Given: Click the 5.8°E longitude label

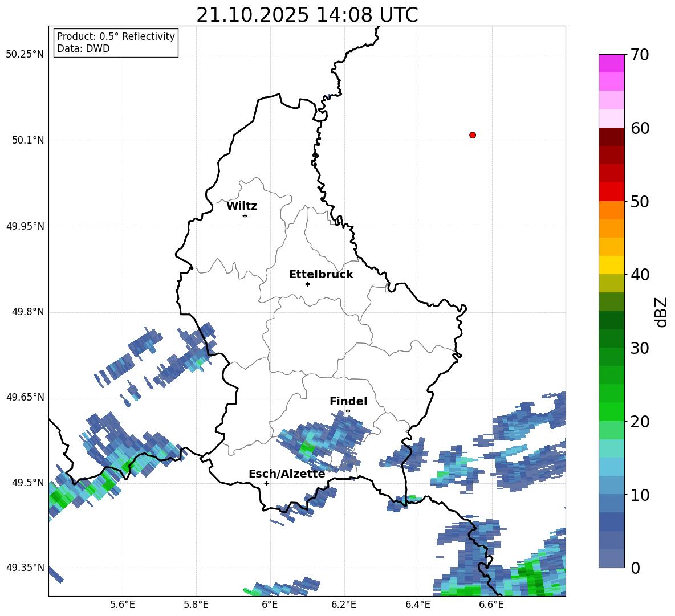Looking at the screenshot, I should tap(196, 605).
